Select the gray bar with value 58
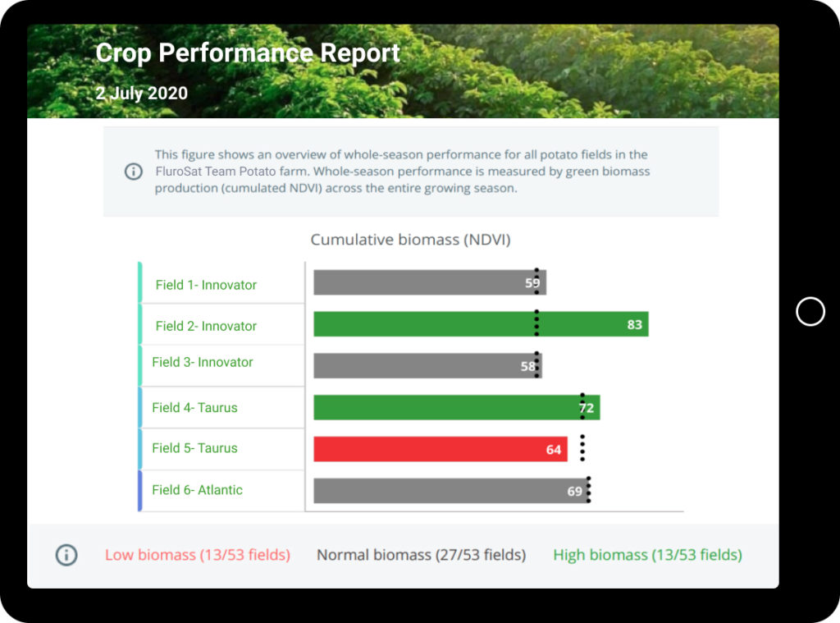This screenshot has width=840, height=623. pos(427,365)
